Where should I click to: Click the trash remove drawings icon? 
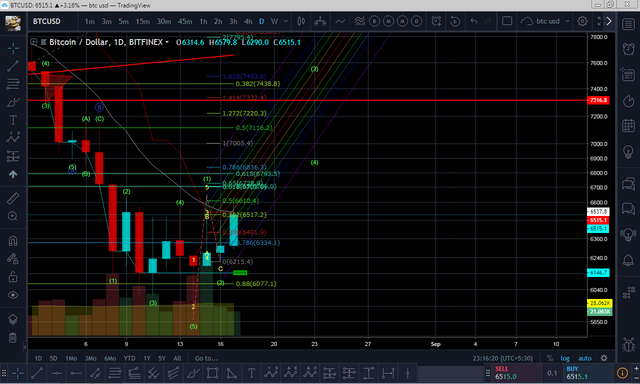pos(13,337)
